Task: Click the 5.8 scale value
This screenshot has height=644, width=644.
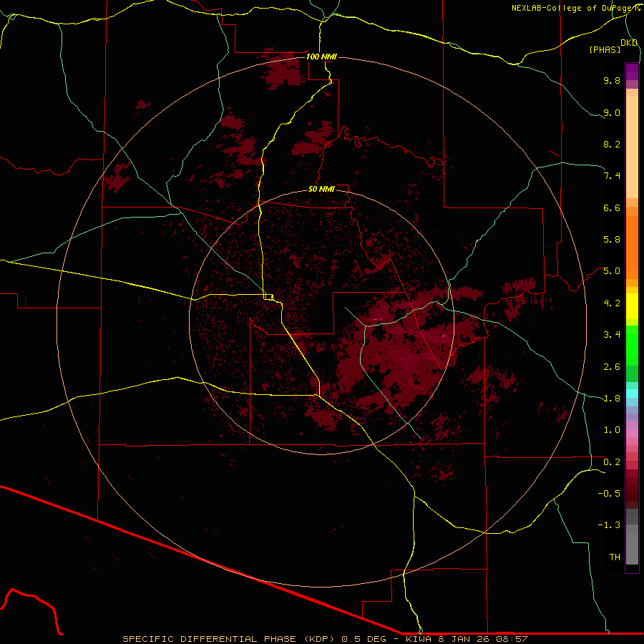Action: [x=612, y=240]
